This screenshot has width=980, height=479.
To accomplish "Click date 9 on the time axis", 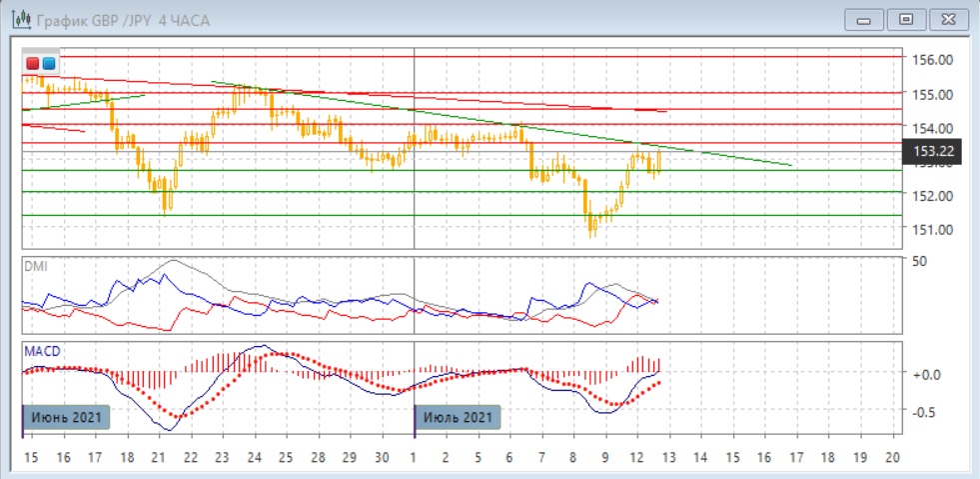I will [x=605, y=456].
